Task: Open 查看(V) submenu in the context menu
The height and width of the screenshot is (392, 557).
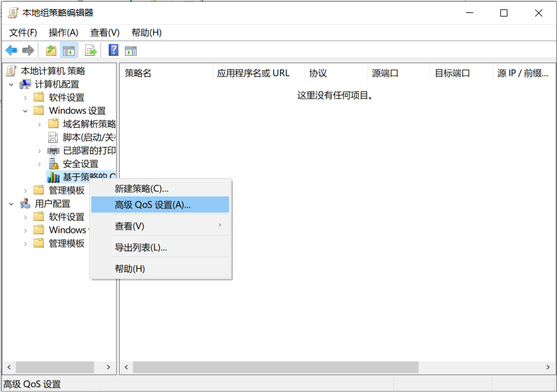Action: pyautogui.click(x=160, y=226)
